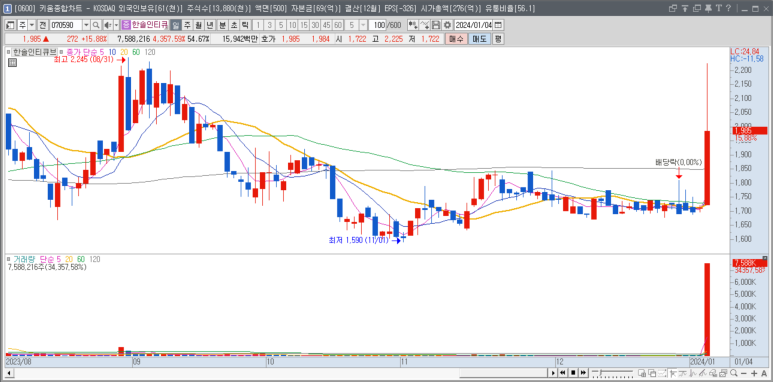The height and width of the screenshot is (382, 773).
Task: Select the 15 interval preset
Action: [304, 25]
